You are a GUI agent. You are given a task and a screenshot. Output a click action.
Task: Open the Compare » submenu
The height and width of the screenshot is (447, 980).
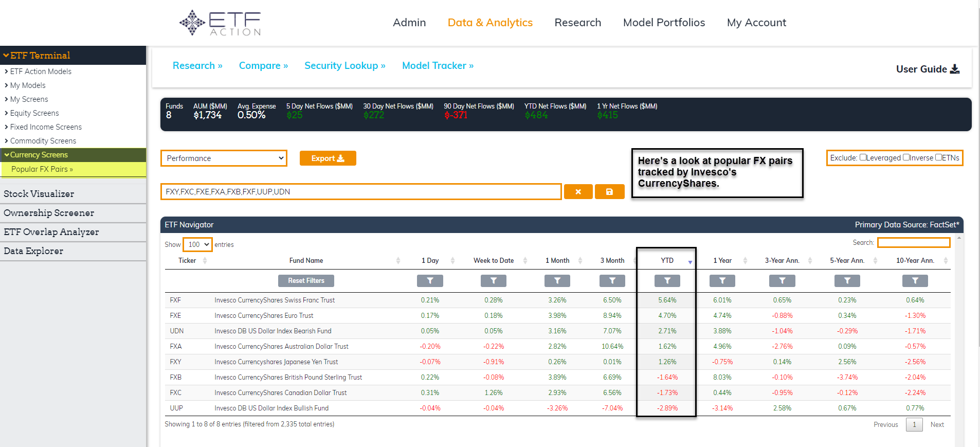(263, 66)
